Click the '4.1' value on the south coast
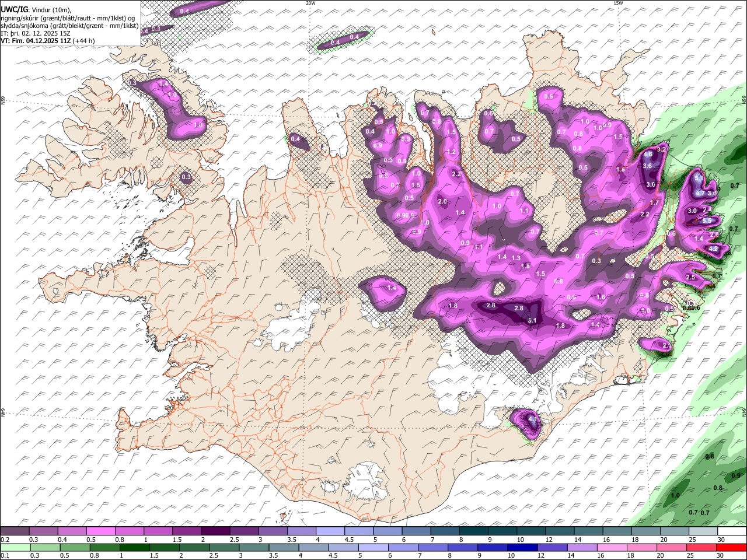The image size is (747, 560). coord(532,419)
